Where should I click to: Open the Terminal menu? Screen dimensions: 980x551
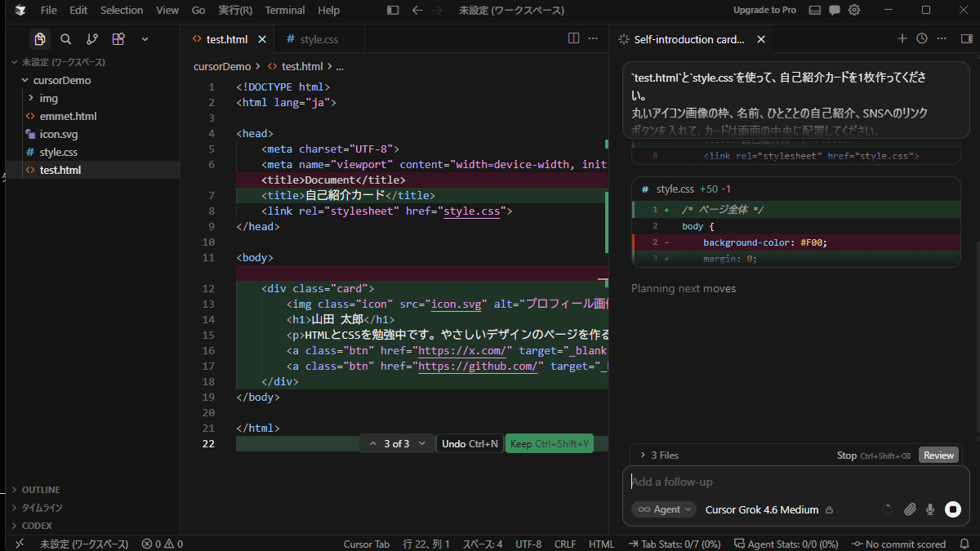(x=285, y=11)
